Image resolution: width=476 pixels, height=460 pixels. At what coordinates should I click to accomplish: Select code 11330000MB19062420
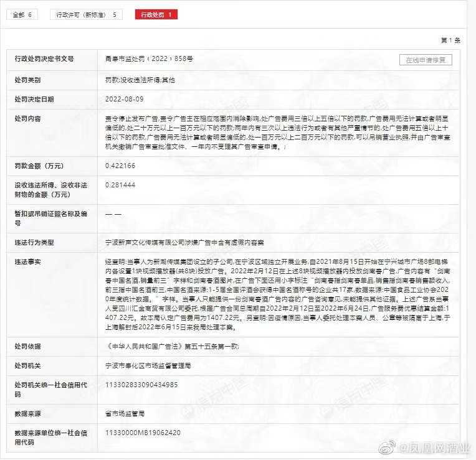coord(143,433)
